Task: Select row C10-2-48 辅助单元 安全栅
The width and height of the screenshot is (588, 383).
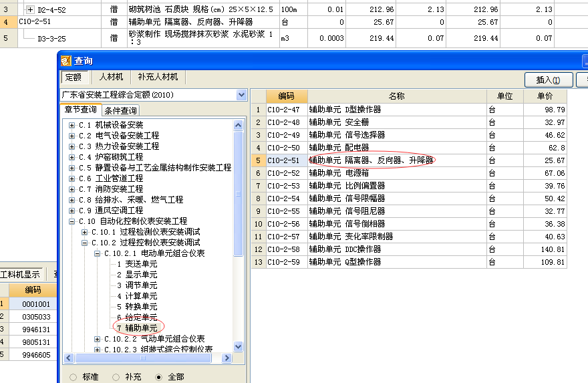Action: coord(409,123)
